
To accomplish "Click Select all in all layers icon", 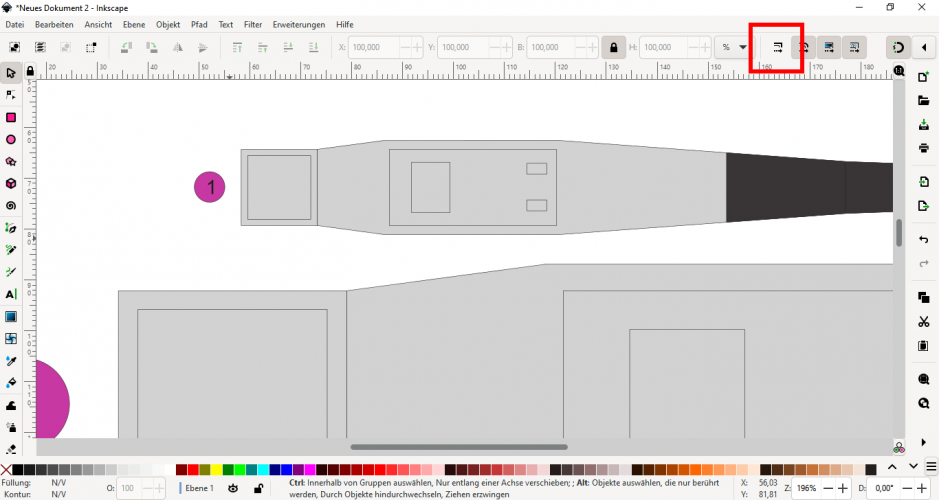I will pyautogui.click(x=40, y=47).
